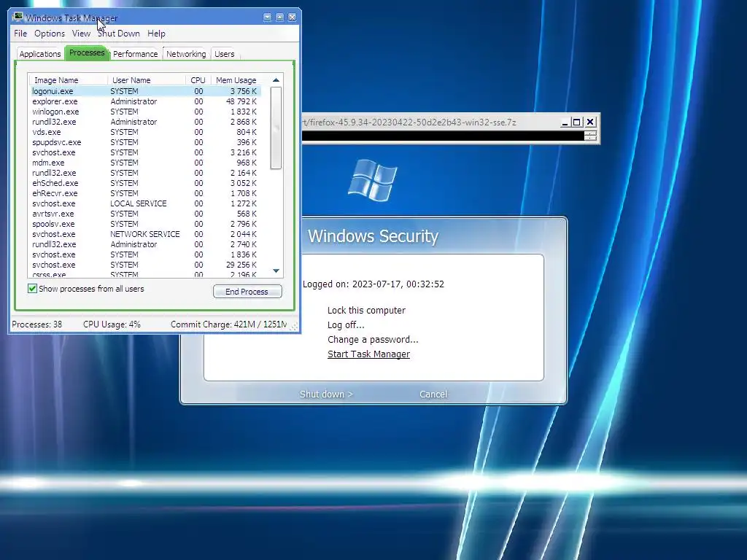Select svchost.exe run by LOCAL SERVICE
747x560 pixels.
[x=145, y=203]
